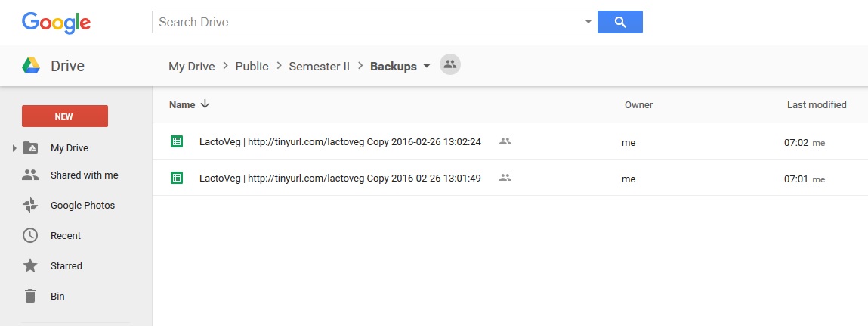The width and height of the screenshot is (868, 326).
Task: Click the blue search magnifier button
Action: click(619, 22)
